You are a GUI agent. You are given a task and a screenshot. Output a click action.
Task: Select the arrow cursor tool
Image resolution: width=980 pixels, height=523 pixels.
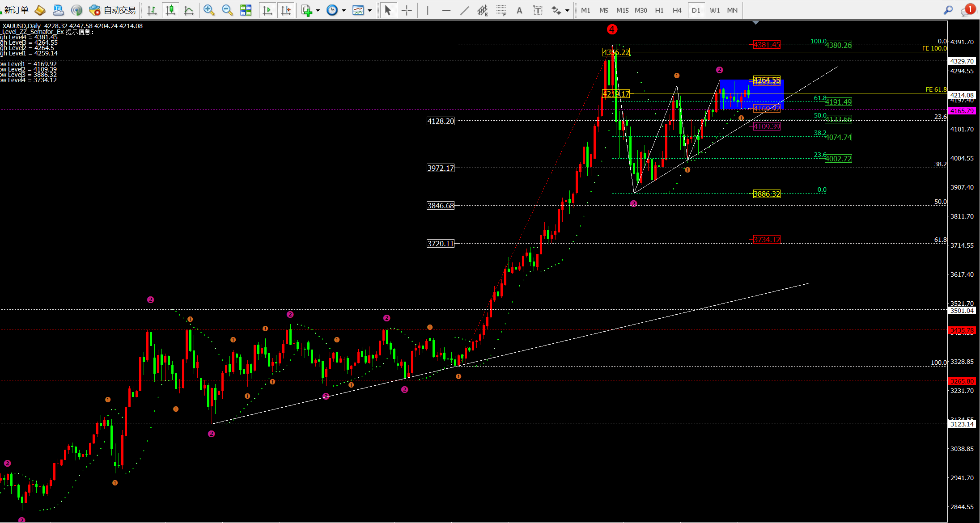(x=388, y=10)
